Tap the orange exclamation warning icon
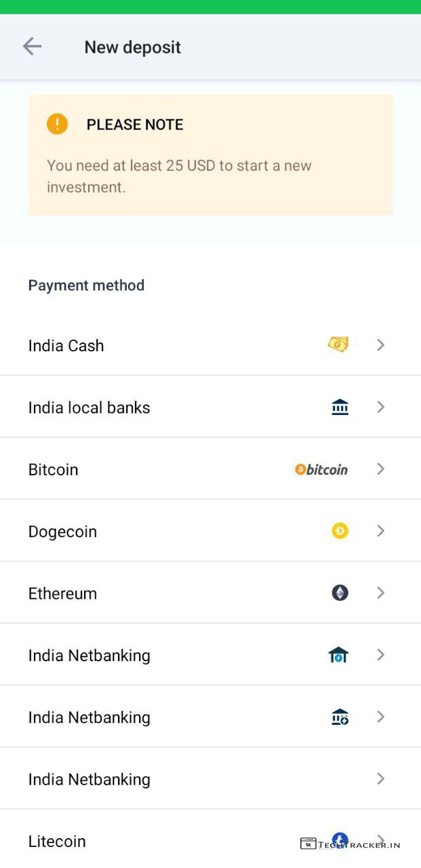This screenshot has height=868, width=421. tap(57, 124)
